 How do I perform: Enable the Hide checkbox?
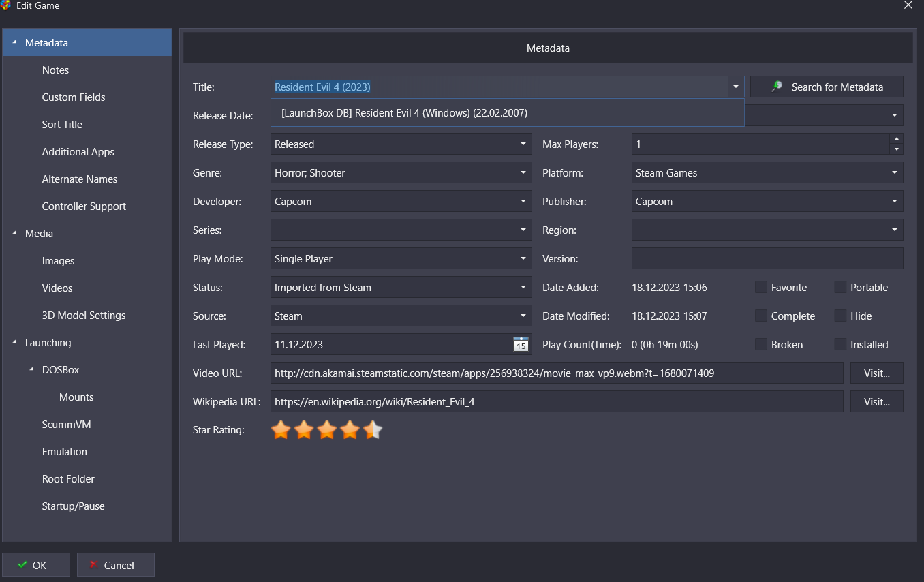click(x=840, y=316)
